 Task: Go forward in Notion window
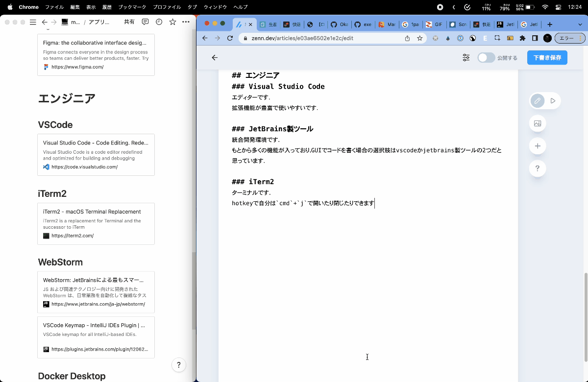[53, 22]
